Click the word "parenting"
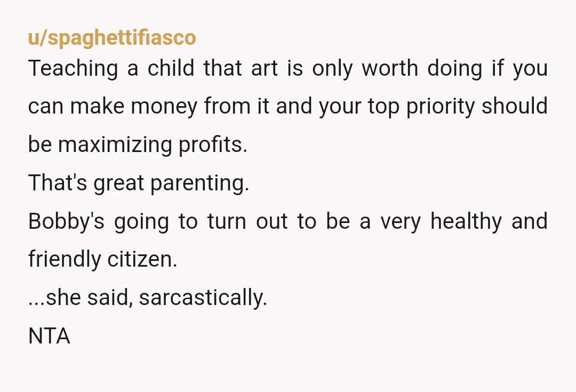The width and height of the screenshot is (576, 392). [x=198, y=183]
